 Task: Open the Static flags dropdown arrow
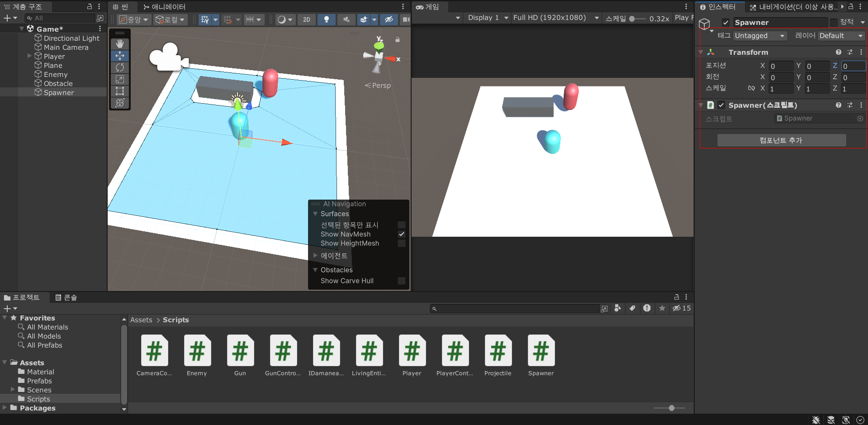[862, 22]
